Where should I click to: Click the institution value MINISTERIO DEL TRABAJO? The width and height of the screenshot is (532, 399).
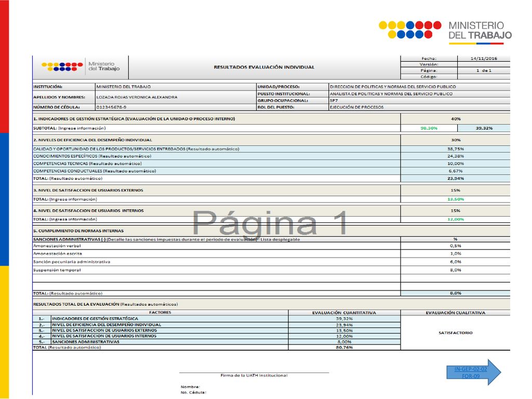(x=124, y=87)
